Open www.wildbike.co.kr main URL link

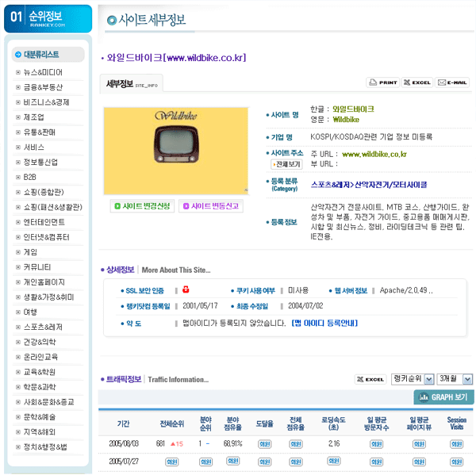click(x=374, y=154)
